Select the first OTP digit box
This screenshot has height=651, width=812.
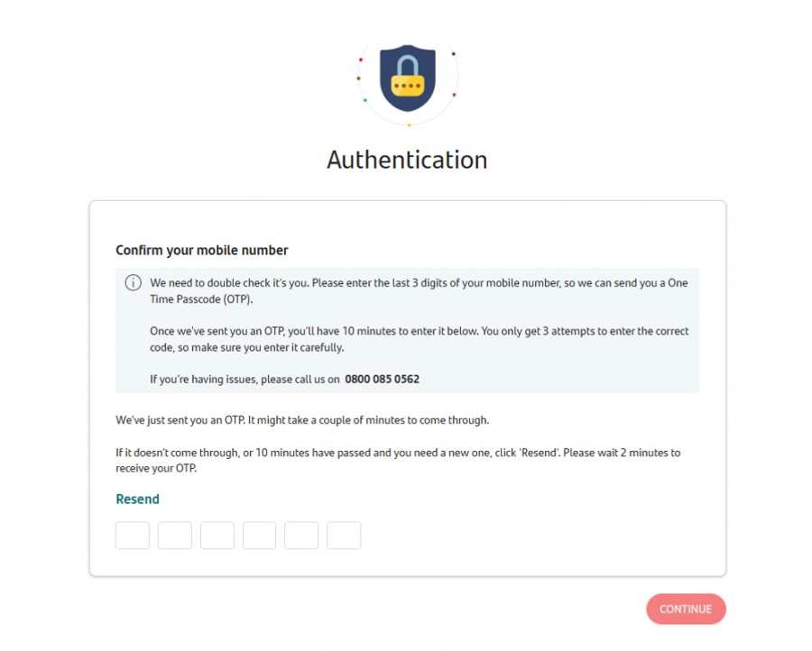tap(132, 535)
